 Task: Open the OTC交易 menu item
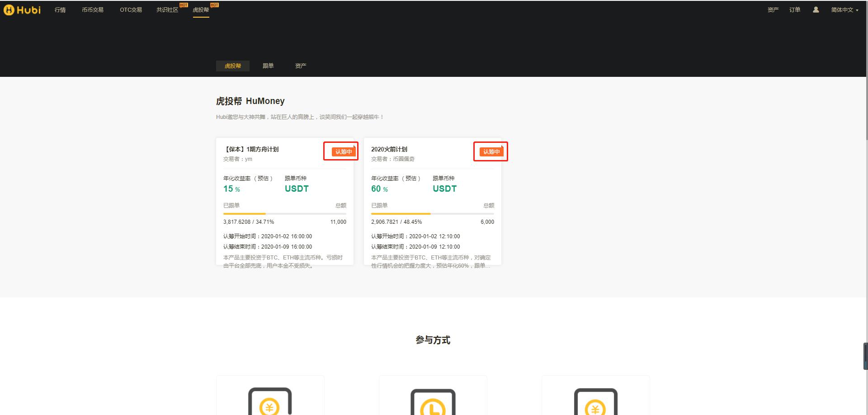[x=131, y=10]
